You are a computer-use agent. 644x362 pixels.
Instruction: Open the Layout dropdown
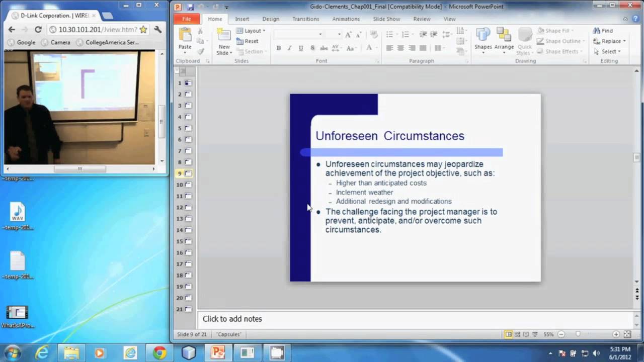[x=251, y=31]
